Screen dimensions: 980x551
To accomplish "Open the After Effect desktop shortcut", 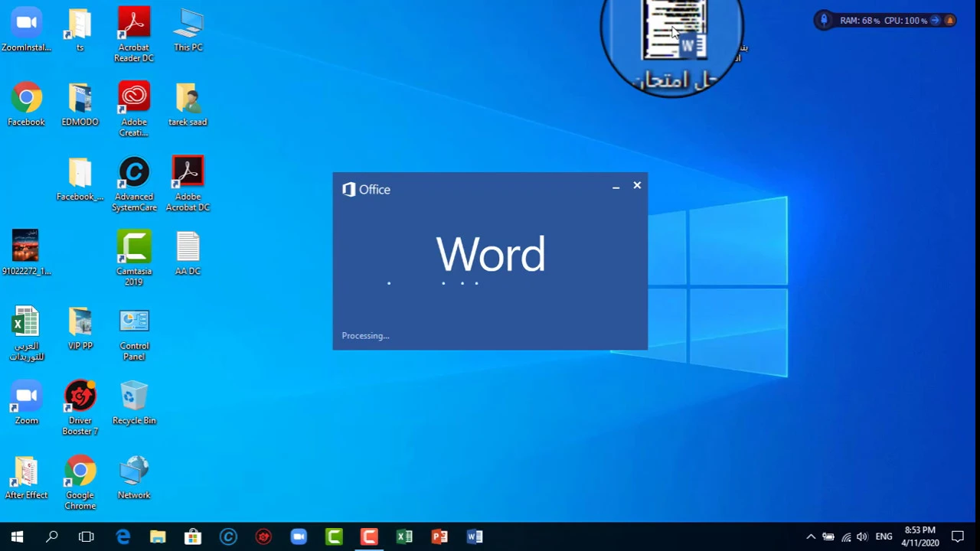I will tap(26, 478).
